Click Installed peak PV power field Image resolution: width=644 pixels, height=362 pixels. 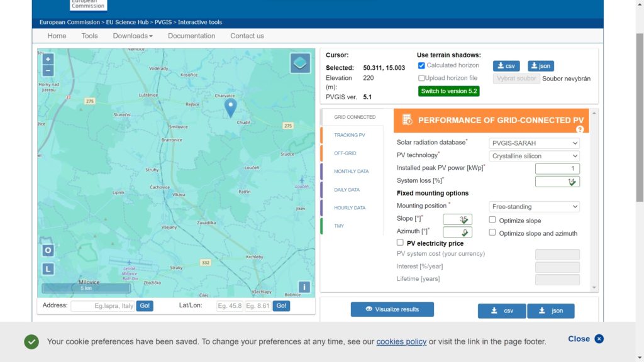[x=557, y=168]
